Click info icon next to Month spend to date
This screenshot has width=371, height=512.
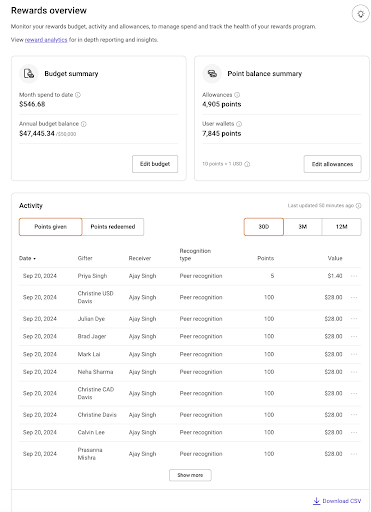click(78, 95)
